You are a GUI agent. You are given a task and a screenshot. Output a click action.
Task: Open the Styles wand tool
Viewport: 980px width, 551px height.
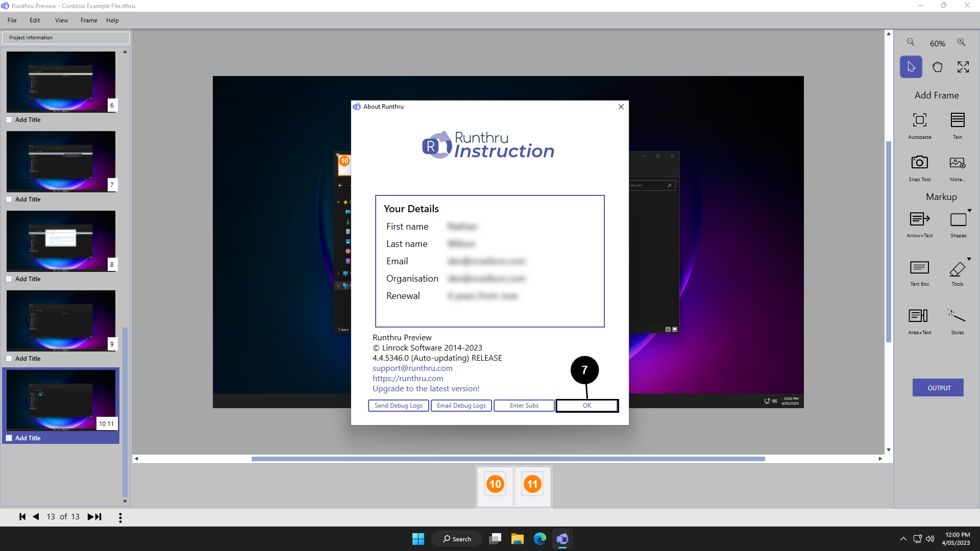957,316
